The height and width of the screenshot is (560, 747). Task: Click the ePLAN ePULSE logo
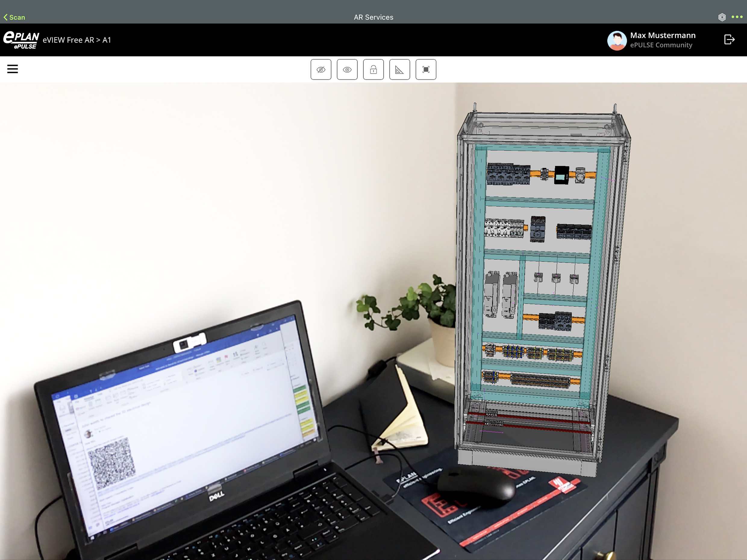pos(20,39)
